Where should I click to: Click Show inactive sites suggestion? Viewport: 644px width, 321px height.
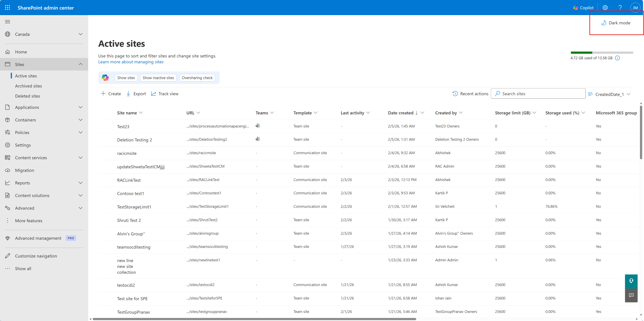coord(158,78)
